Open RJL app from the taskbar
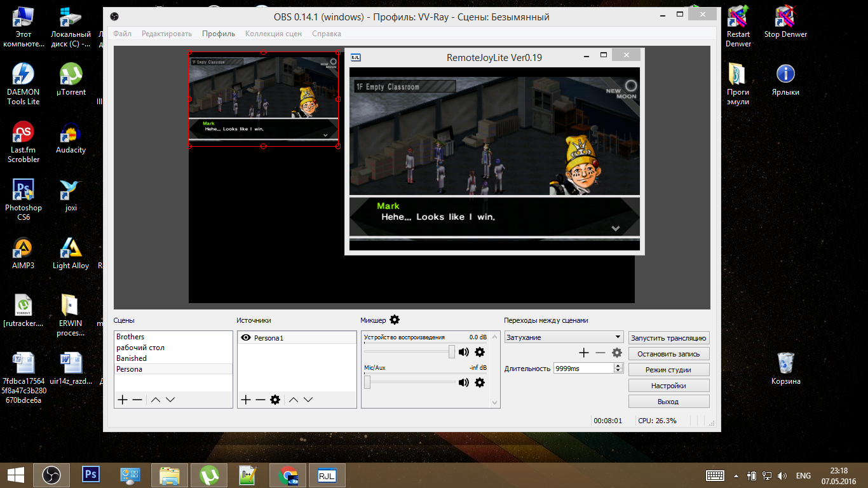868x488 pixels. point(327,475)
